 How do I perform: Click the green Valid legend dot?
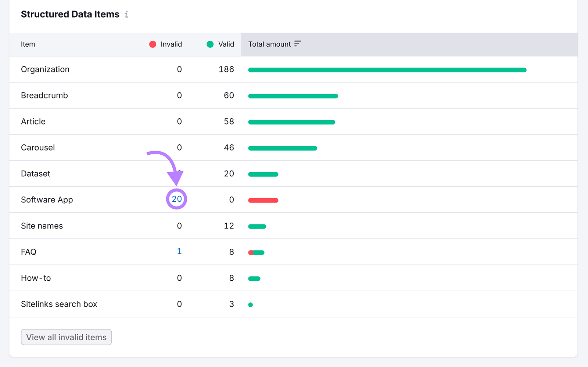210,44
